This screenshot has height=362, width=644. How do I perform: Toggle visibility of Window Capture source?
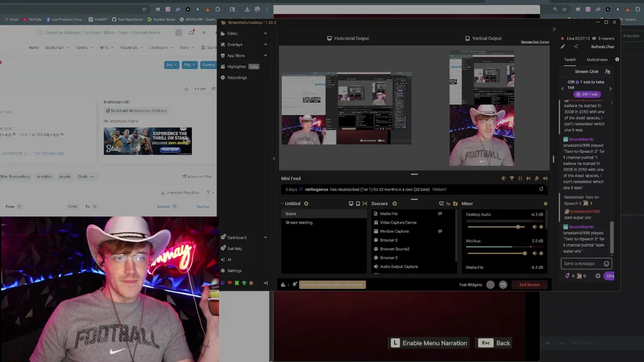(x=440, y=231)
